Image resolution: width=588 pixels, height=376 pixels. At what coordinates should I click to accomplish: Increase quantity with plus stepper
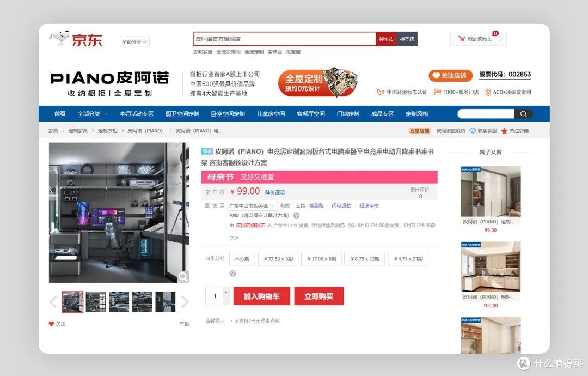point(226,292)
